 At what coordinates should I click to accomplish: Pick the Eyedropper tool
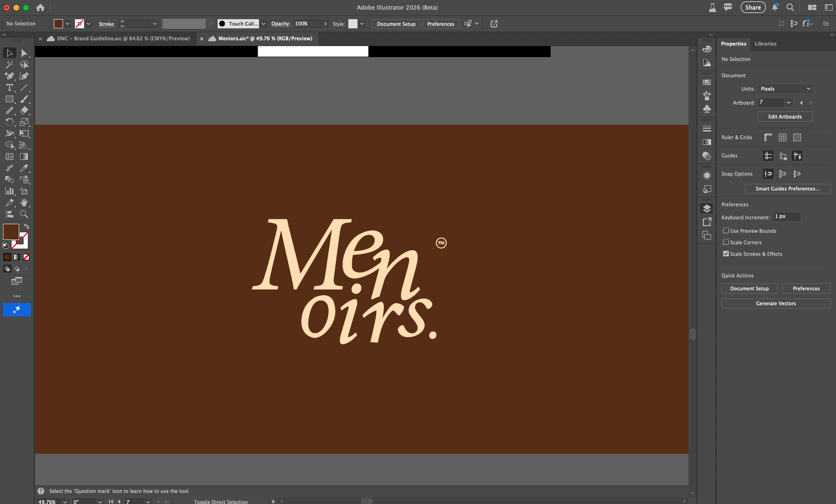[25, 168]
